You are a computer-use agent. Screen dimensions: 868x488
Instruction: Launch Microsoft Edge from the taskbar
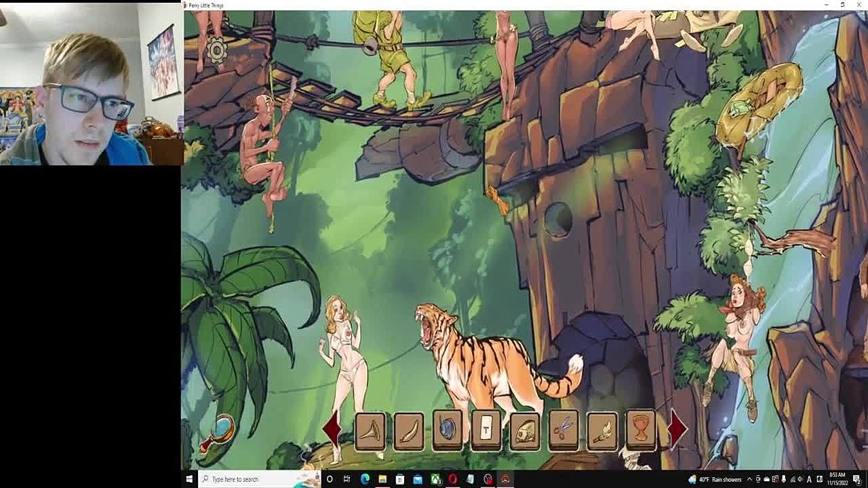point(365,479)
